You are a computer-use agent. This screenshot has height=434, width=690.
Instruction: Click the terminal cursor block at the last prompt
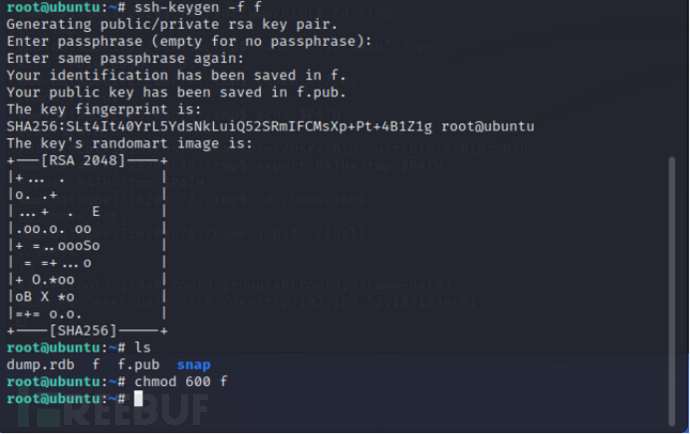click(139, 399)
